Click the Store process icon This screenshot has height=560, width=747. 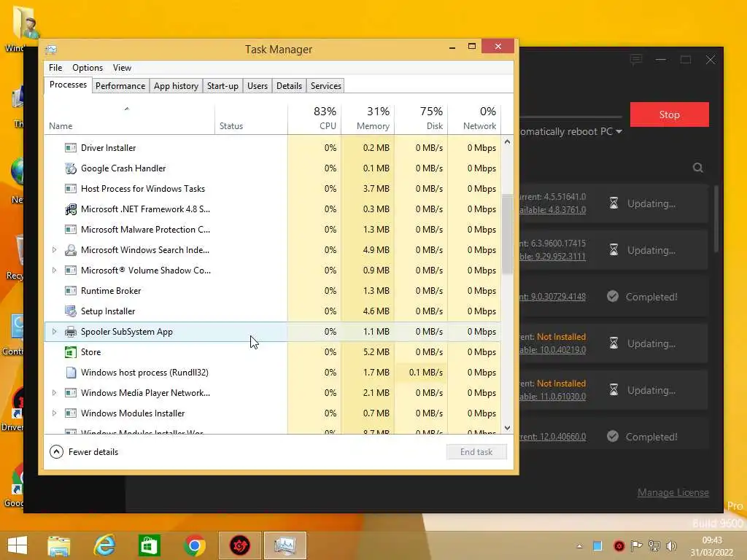[71, 352]
